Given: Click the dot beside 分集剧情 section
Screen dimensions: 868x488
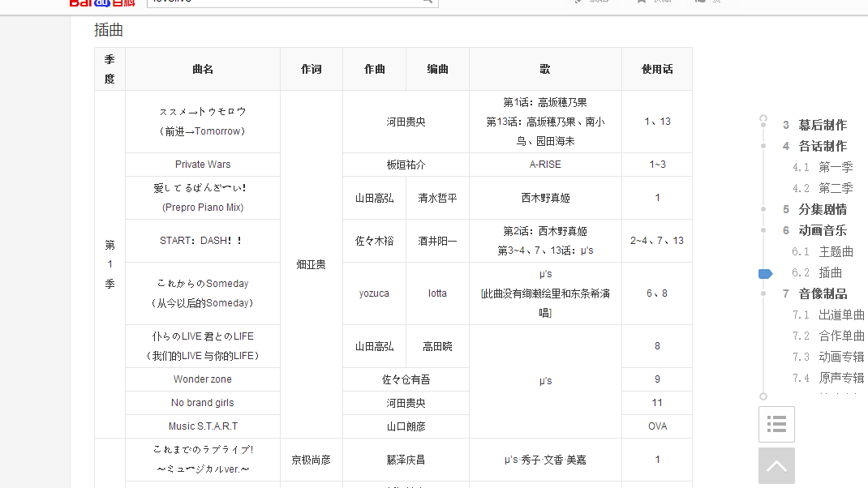Looking at the screenshot, I should point(763,209).
